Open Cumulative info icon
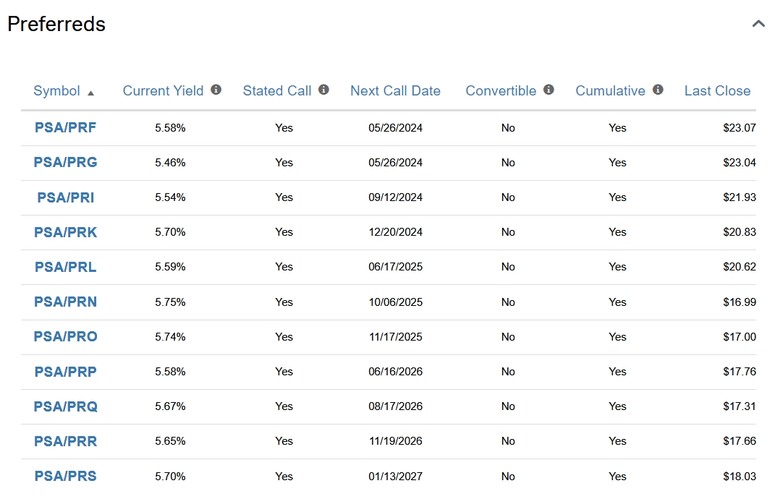This screenshot has height=499, width=780. pos(658,90)
